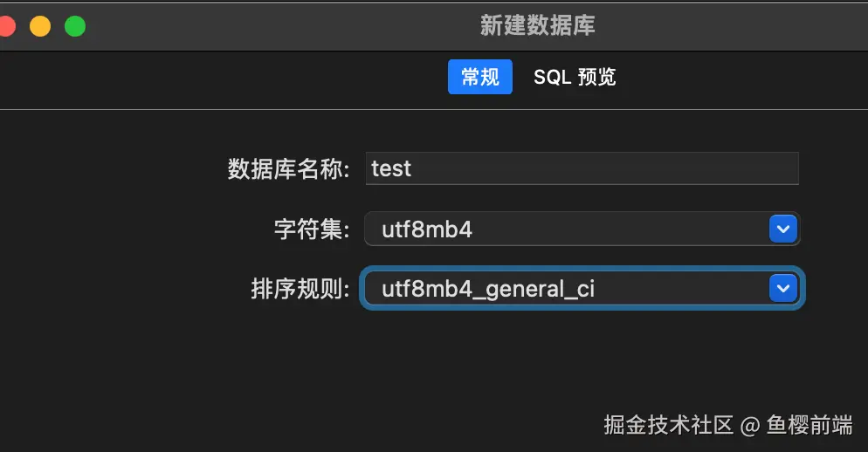This screenshot has width=868, height=452.
Task: Click the 预览 word in the SQL tab
Action: [x=597, y=77]
